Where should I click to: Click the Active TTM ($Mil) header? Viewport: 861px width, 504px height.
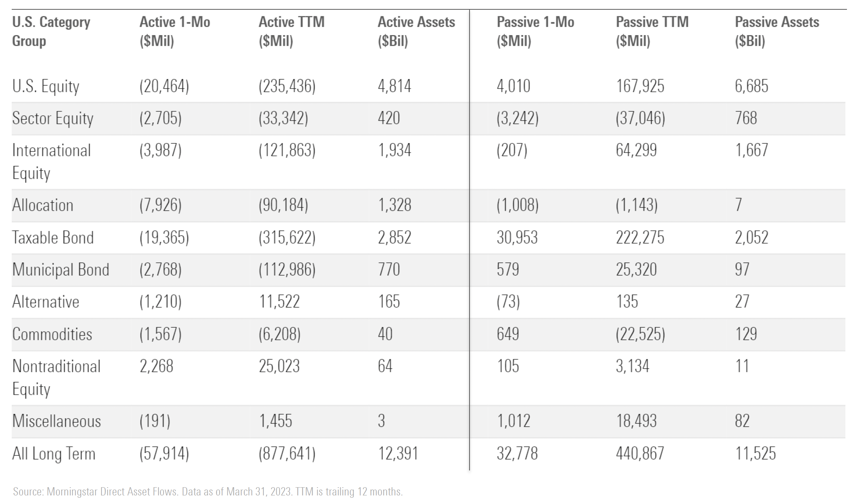[292, 31]
